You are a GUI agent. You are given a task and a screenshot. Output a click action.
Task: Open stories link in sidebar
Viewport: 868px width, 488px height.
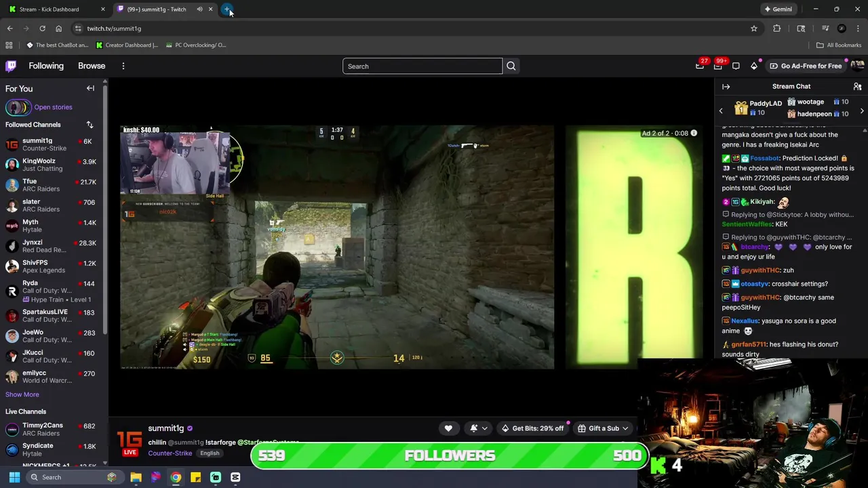pyautogui.click(x=53, y=107)
